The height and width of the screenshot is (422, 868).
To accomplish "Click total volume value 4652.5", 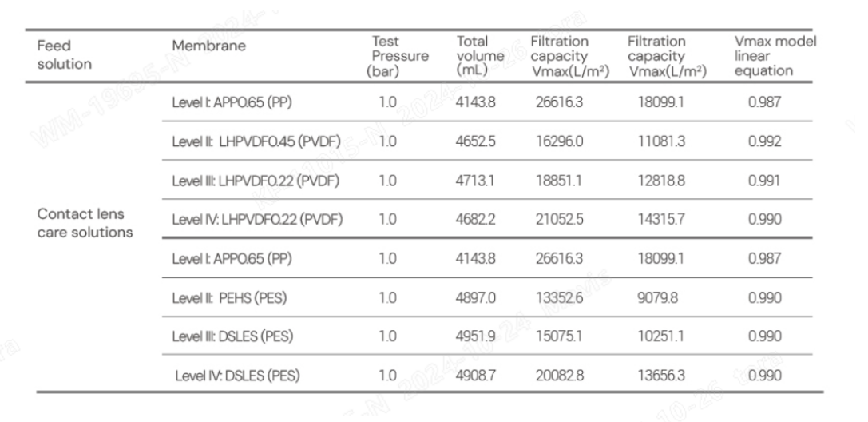I will [x=475, y=141].
